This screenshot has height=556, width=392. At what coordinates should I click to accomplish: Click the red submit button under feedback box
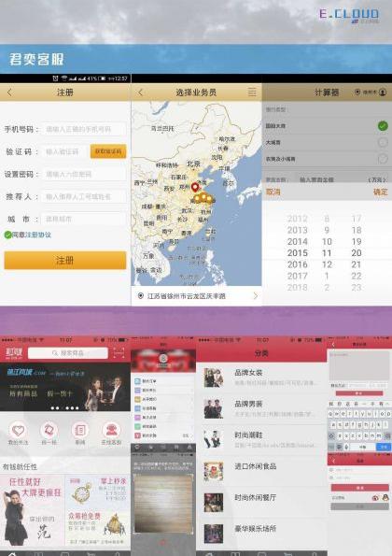[359, 393]
